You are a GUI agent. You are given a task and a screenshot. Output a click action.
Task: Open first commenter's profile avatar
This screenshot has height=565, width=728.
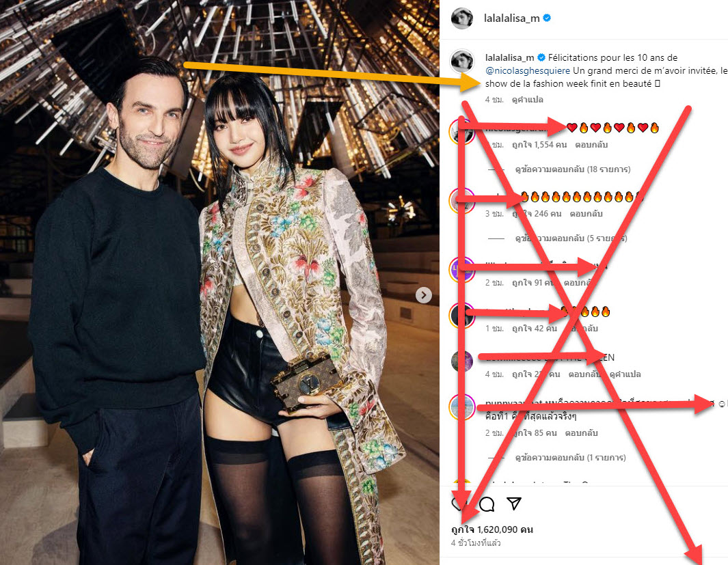coord(461,132)
